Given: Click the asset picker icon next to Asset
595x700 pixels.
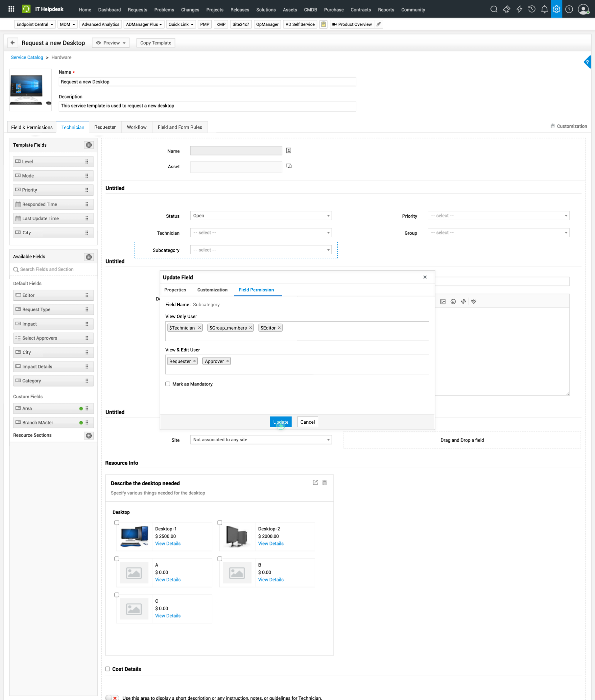Looking at the screenshot, I should [288, 166].
